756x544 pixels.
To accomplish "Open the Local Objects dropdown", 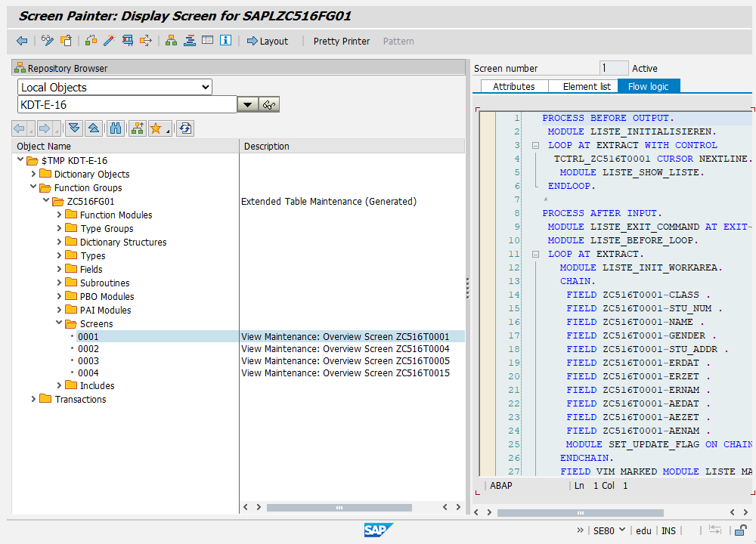I will tap(115, 87).
